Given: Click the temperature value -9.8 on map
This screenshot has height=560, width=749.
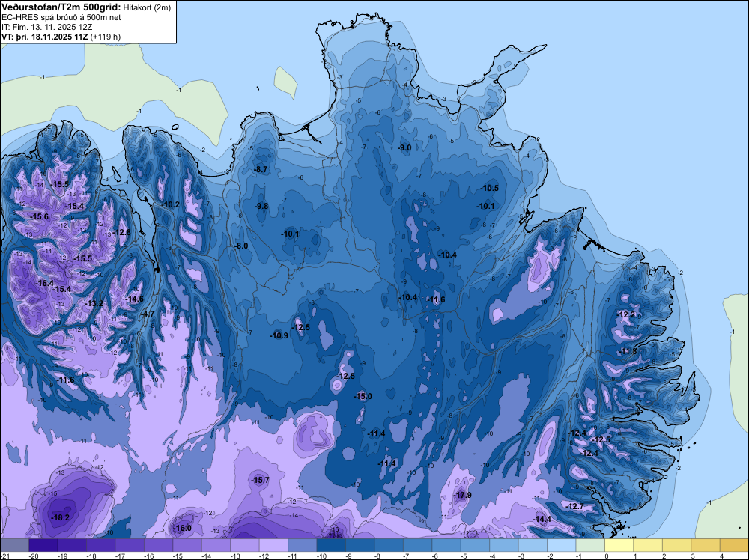Looking at the screenshot, I should [x=261, y=206].
